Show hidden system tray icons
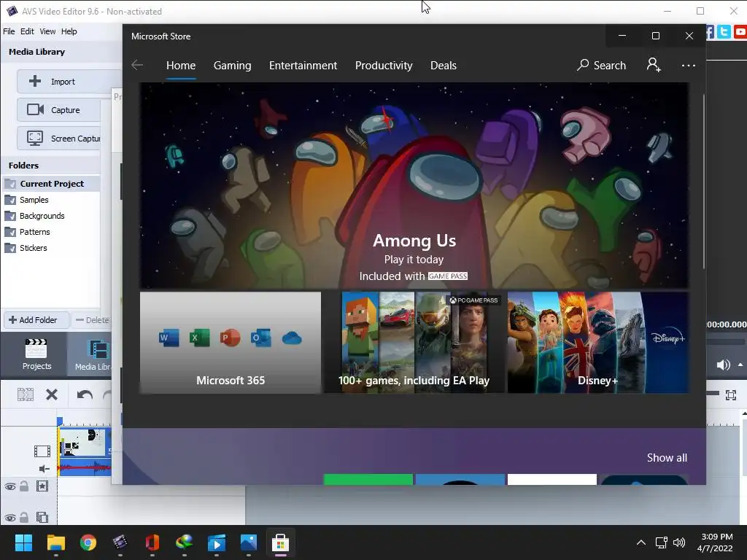Image resolution: width=747 pixels, height=560 pixels. pyautogui.click(x=641, y=542)
